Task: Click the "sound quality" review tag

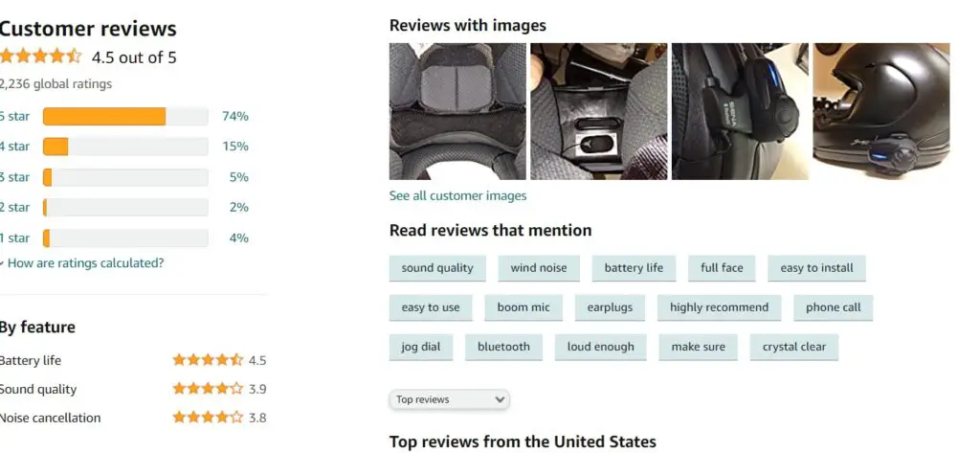Action: (437, 268)
